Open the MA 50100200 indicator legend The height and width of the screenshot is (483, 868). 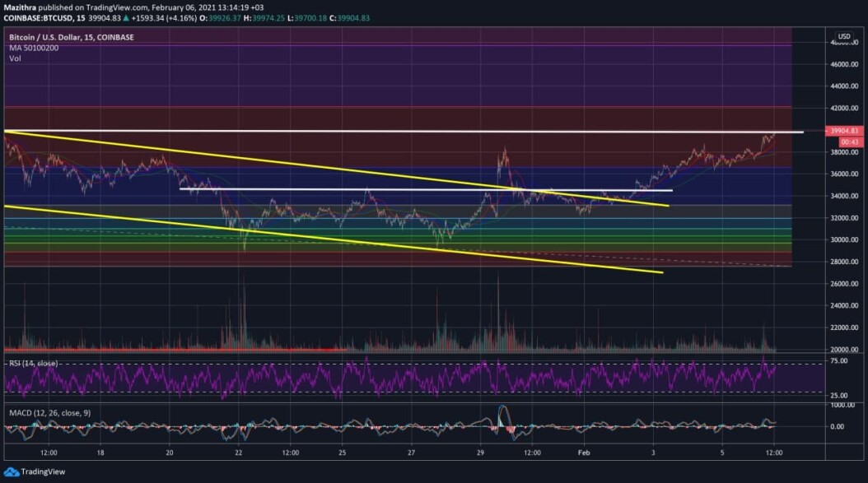[34, 48]
